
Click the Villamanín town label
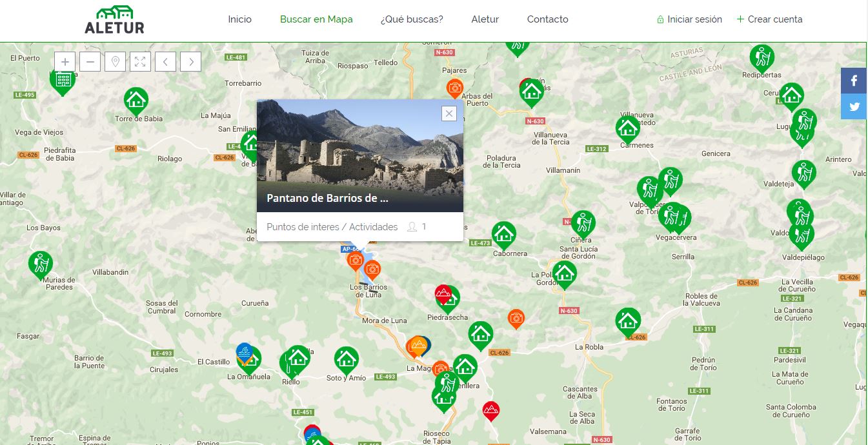pyautogui.click(x=563, y=170)
